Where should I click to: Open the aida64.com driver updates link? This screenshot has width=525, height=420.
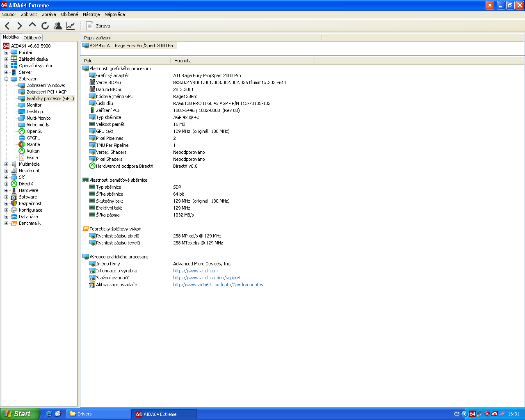218,285
